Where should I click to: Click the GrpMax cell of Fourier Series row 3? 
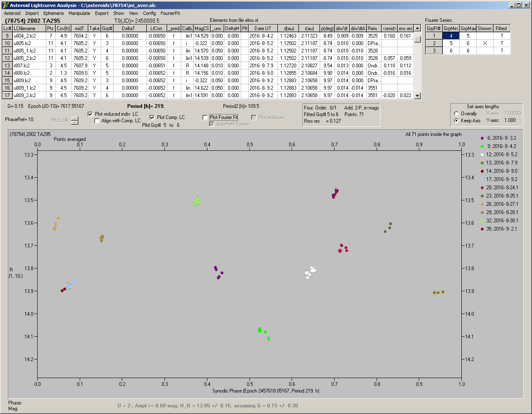(x=468, y=51)
